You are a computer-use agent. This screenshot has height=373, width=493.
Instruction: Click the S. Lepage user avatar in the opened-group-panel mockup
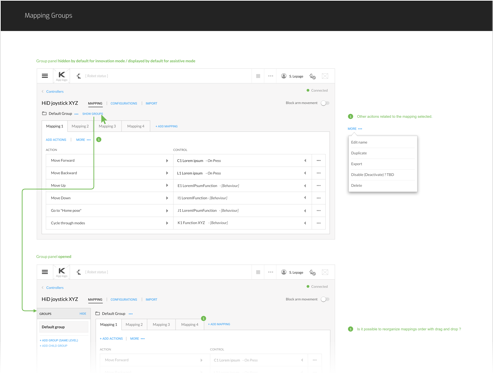click(x=284, y=272)
